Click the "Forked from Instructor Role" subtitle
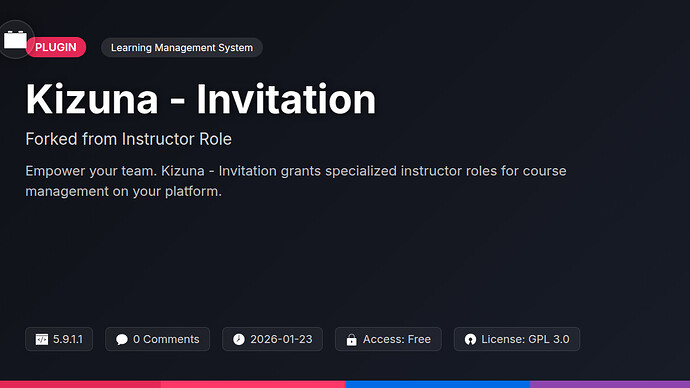 [x=128, y=139]
